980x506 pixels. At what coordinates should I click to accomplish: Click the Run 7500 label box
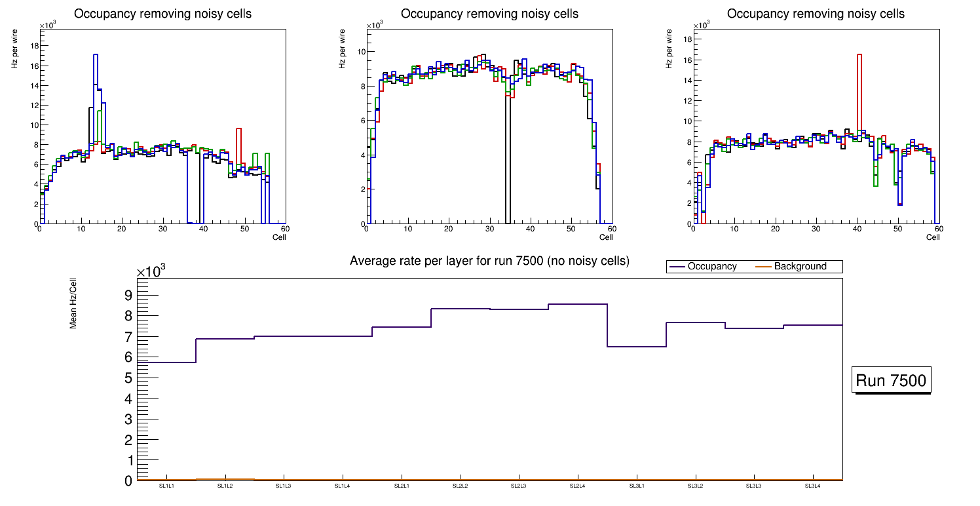click(892, 381)
